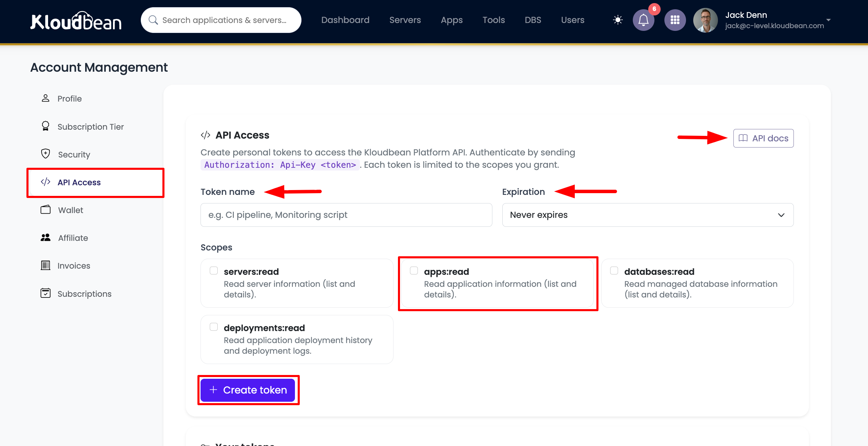Open Servers in top navigation
This screenshot has width=868, height=446.
405,20
